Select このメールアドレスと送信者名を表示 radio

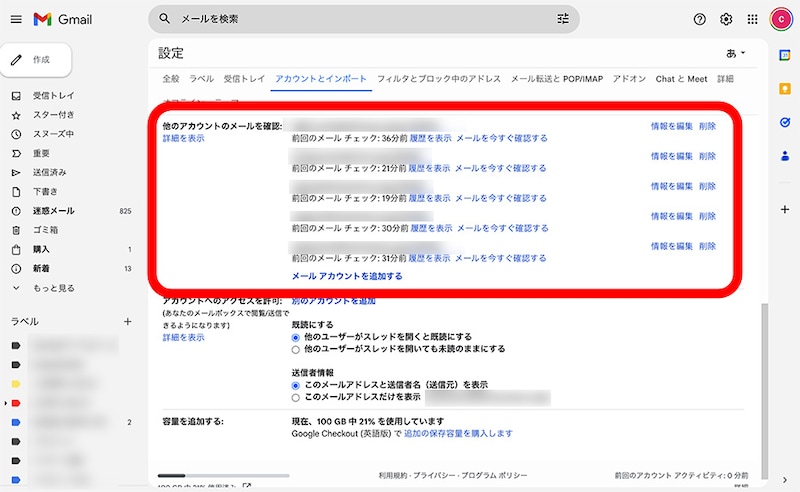[295, 385]
